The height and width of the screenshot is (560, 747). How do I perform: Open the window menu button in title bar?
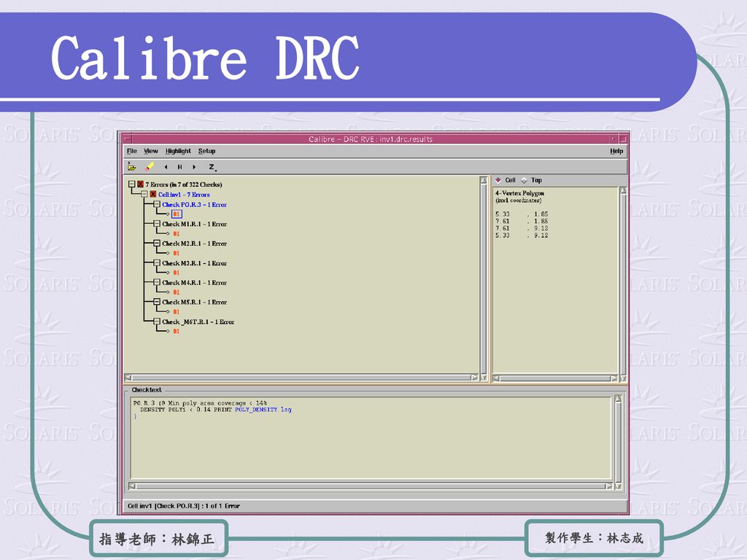pyautogui.click(x=127, y=139)
